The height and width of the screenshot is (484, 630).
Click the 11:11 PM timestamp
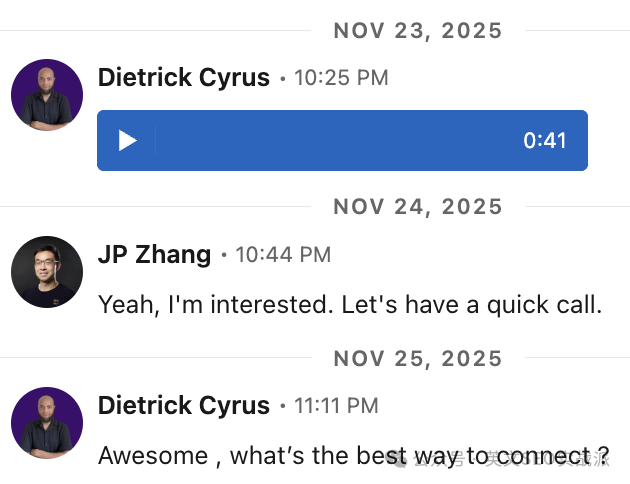pos(336,405)
